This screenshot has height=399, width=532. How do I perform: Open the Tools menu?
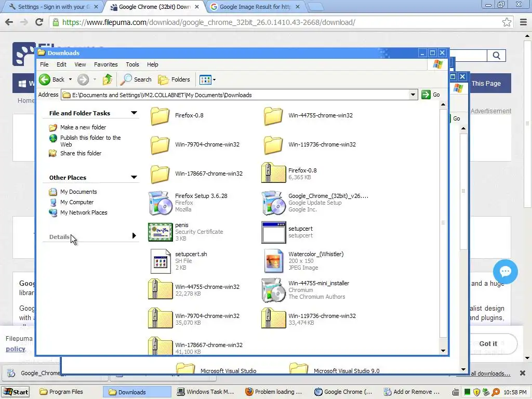[x=132, y=64]
